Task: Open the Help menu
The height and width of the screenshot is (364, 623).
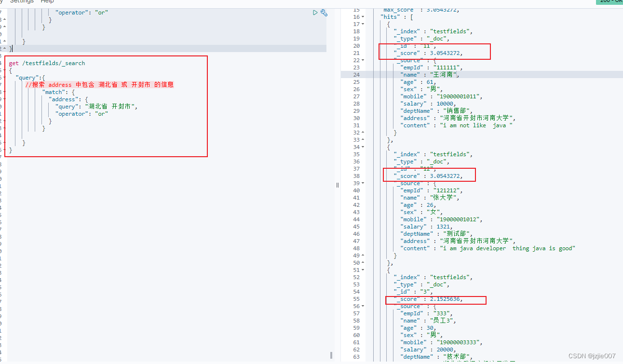Action: (47, 2)
